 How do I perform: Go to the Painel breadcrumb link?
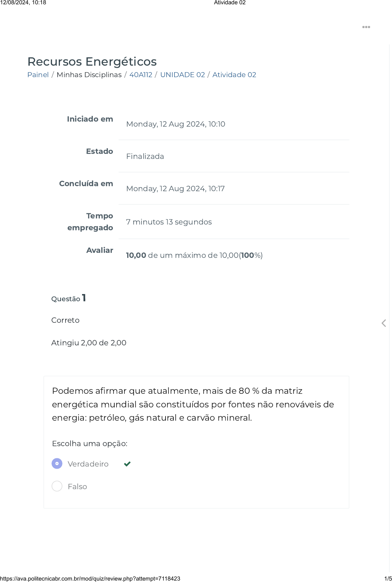38,75
